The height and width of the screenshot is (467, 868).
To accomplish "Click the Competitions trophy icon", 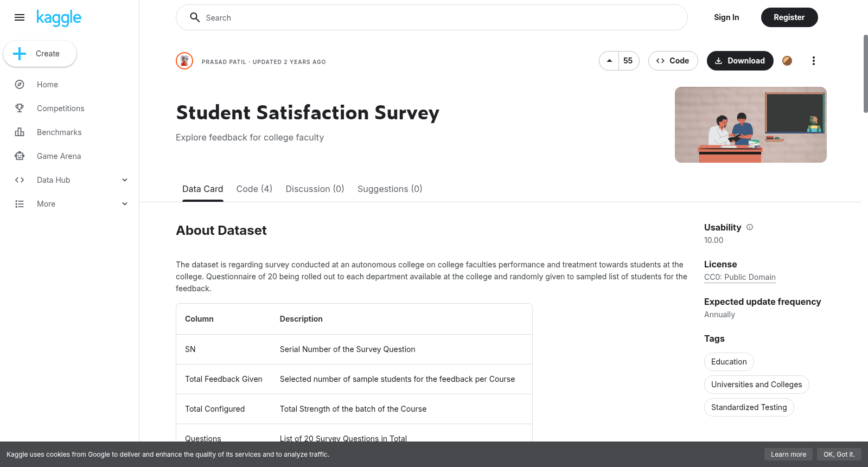I will (x=20, y=108).
